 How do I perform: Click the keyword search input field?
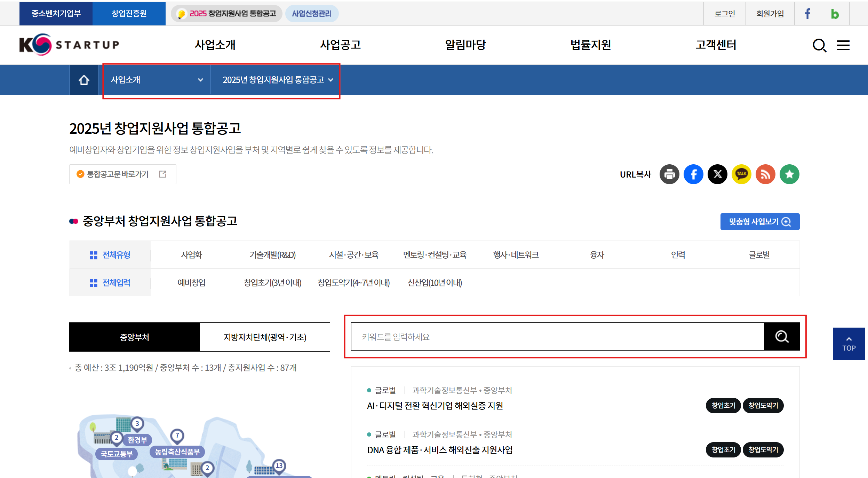(557, 337)
